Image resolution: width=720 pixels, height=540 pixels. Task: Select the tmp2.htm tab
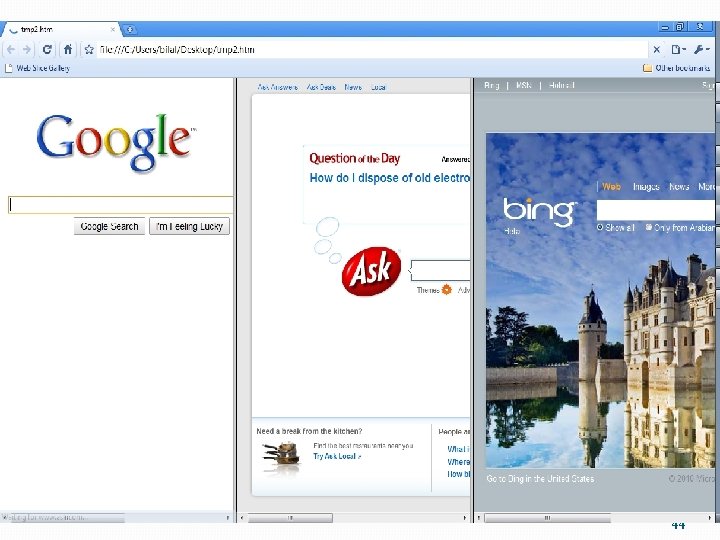point(62,29)
